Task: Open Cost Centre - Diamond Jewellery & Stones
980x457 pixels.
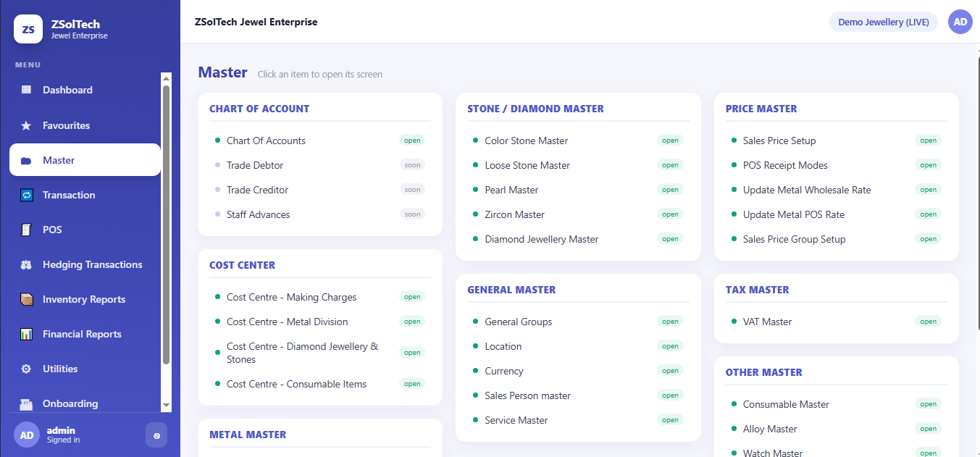Action: pos(319,353)
